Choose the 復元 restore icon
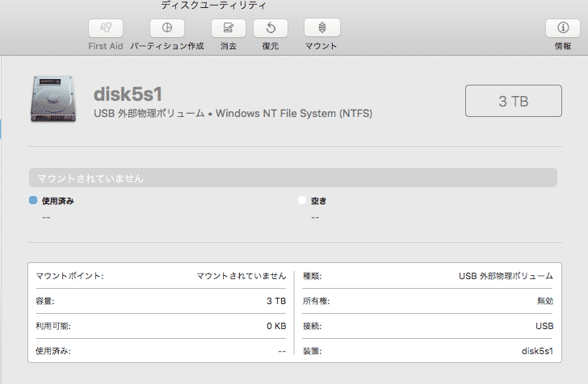 click(271, 28)
